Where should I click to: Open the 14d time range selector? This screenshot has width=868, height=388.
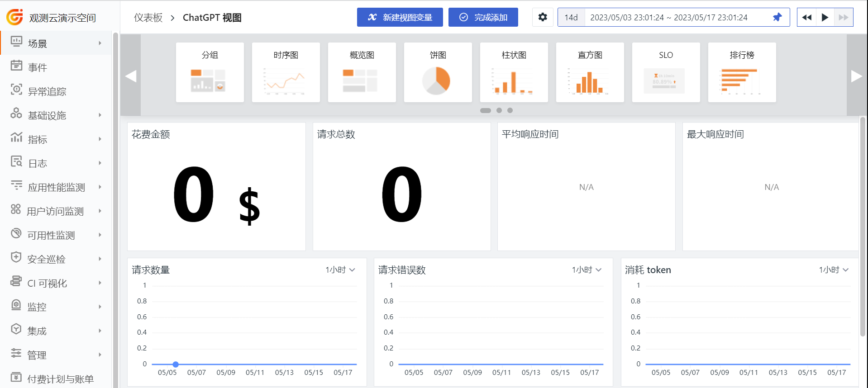pos(571,17)
